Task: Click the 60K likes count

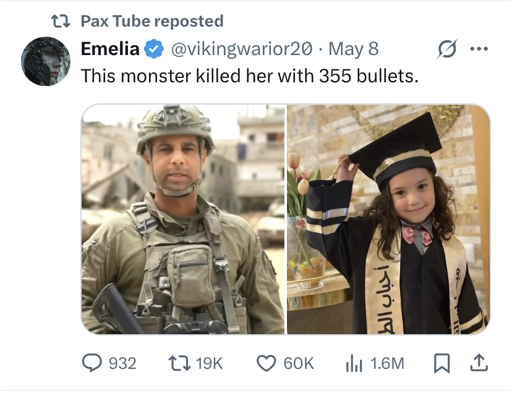Action: [x=299, y=363]
